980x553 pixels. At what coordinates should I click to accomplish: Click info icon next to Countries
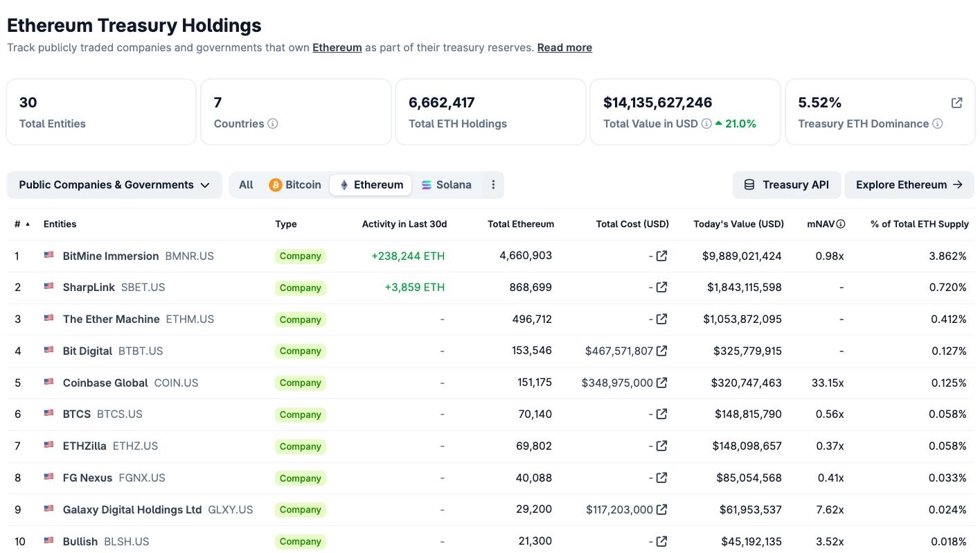point(273,124)
